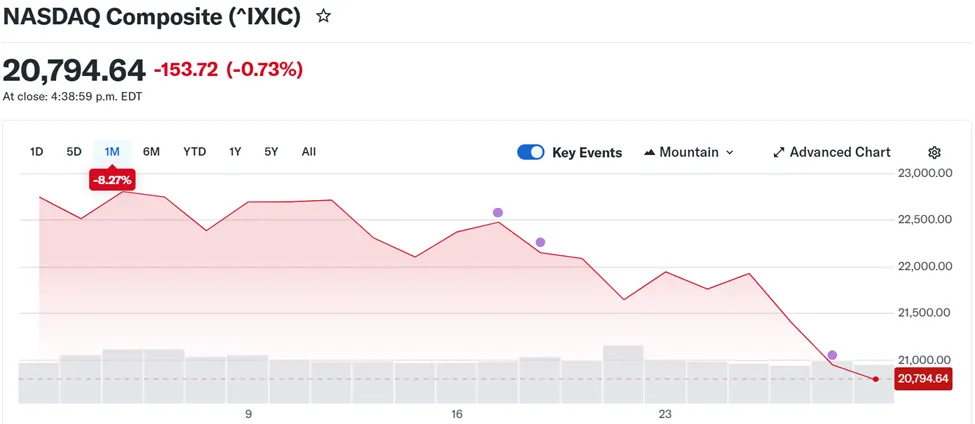Show the All time range

(309, 152)
